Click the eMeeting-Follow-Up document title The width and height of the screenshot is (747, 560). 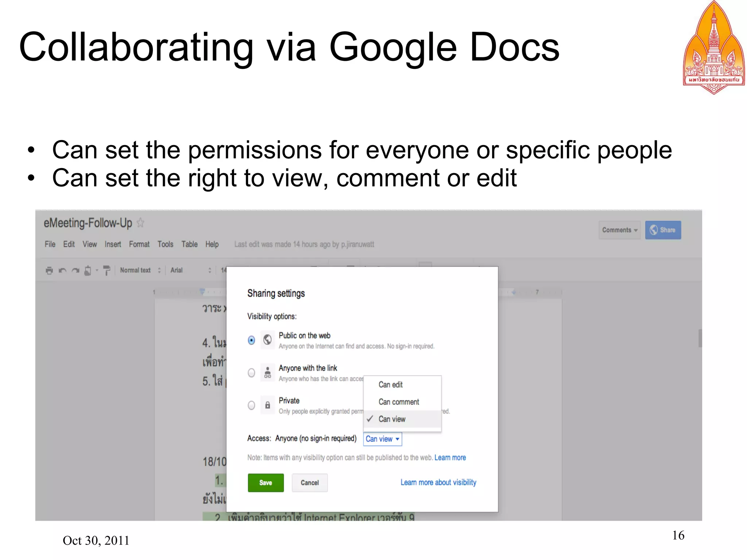point(88,223)
